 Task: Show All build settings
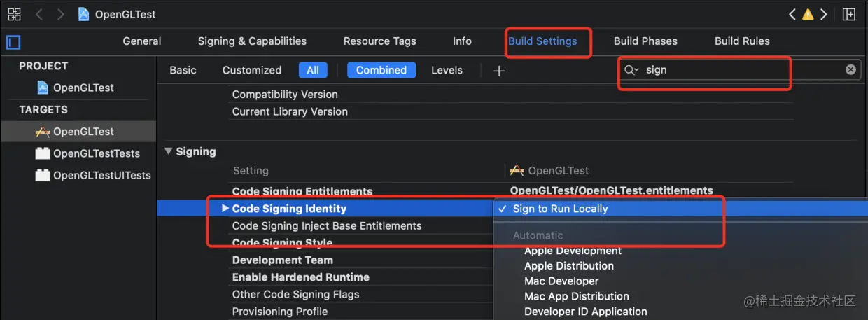(313, 70)
